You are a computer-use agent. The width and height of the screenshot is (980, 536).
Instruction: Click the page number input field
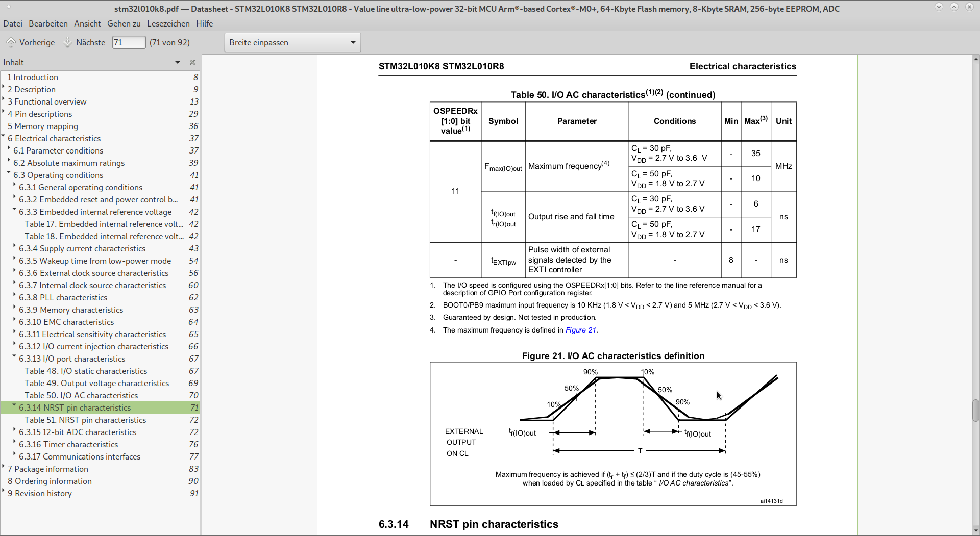[129, 42]
